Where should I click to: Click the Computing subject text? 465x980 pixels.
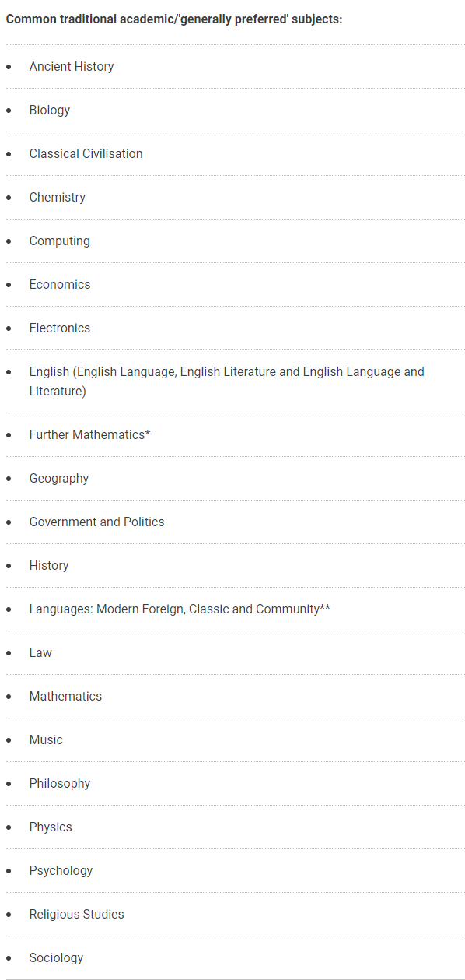tap(60, 241)
